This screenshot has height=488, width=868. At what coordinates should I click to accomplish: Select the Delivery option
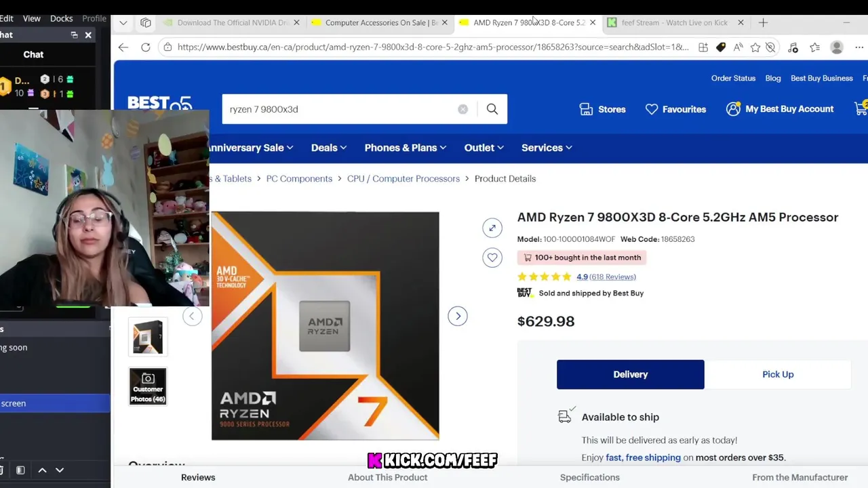(631, 374)
